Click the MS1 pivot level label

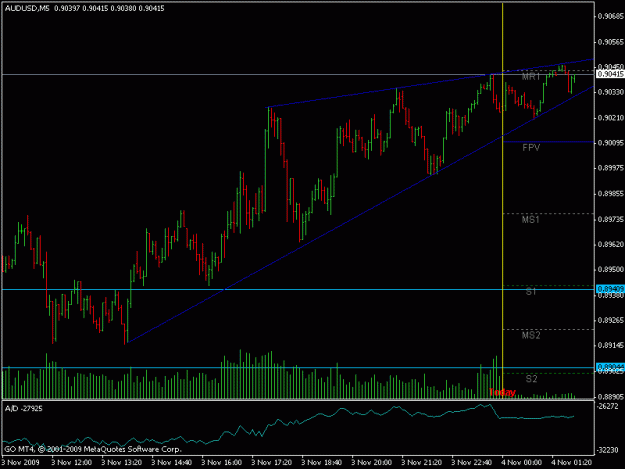coord(531,220)
